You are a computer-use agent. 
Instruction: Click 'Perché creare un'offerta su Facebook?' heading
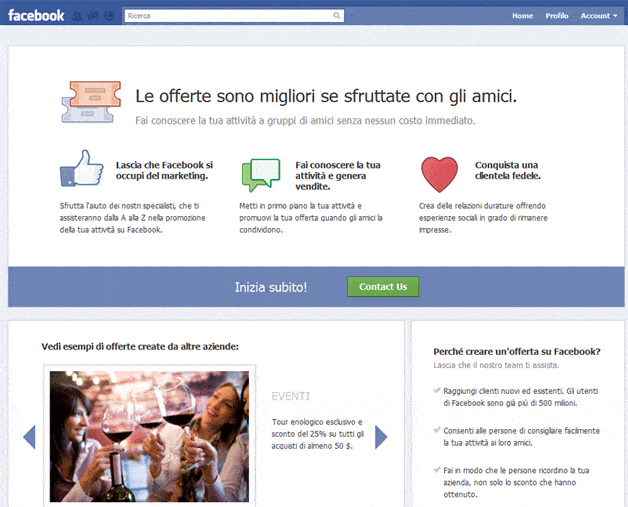(517, 352)
